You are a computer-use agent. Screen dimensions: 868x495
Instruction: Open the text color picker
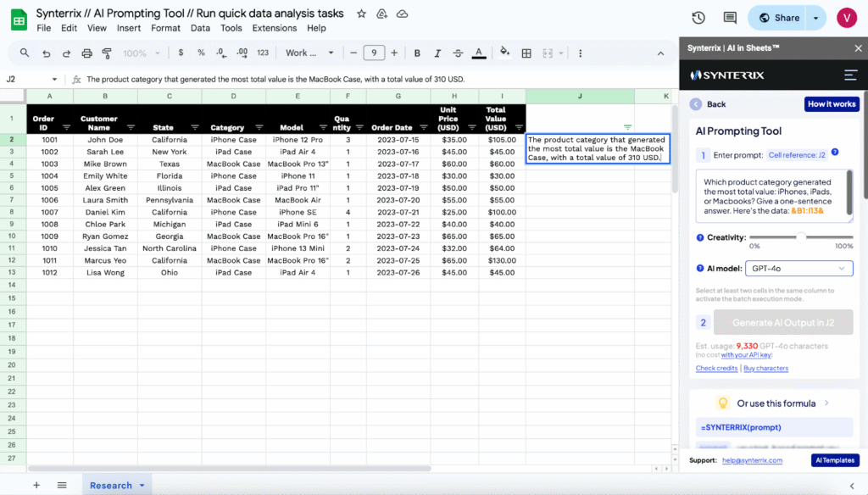[479, 53]
